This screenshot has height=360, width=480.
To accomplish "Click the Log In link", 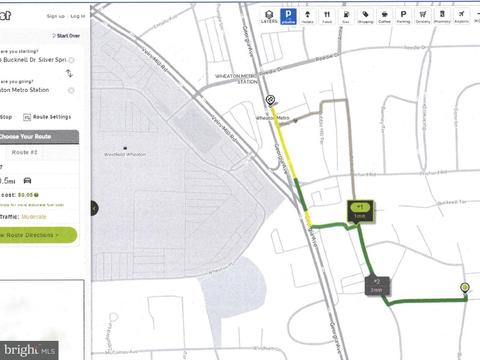I will [78, 16].
